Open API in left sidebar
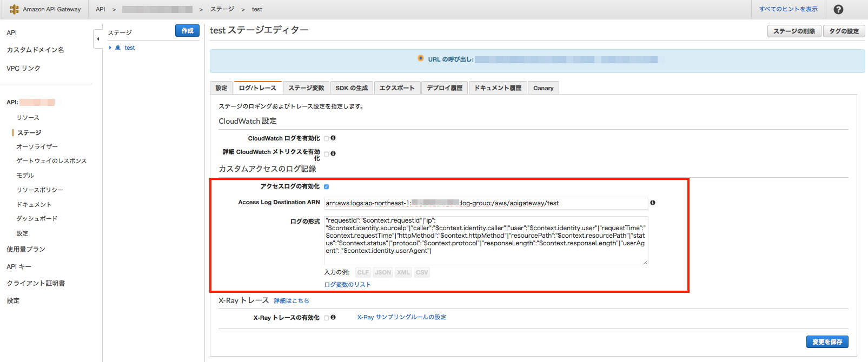Image resolution: width=868 pixels, height=362 pixels. pyautogui.click(x=11, y=33)
